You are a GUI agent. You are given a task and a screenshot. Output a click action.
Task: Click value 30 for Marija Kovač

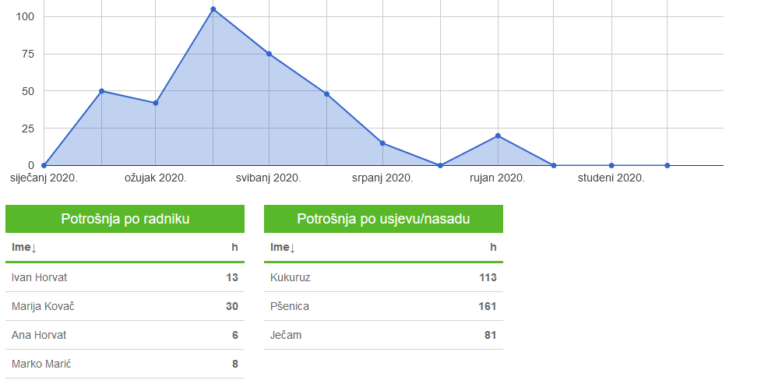coord(232,307)
